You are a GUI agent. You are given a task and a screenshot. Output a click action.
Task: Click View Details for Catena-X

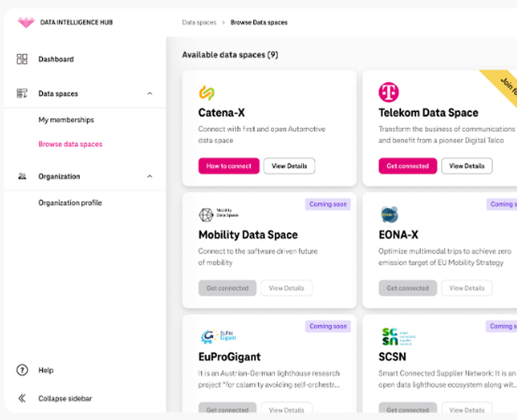coord(289,166)
